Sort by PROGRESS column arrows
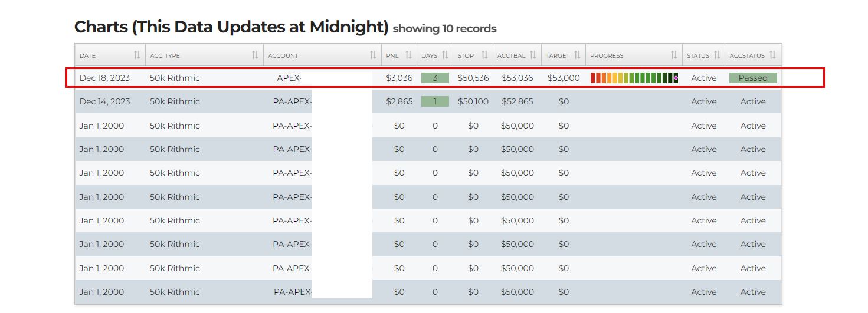 pos(674,55)
